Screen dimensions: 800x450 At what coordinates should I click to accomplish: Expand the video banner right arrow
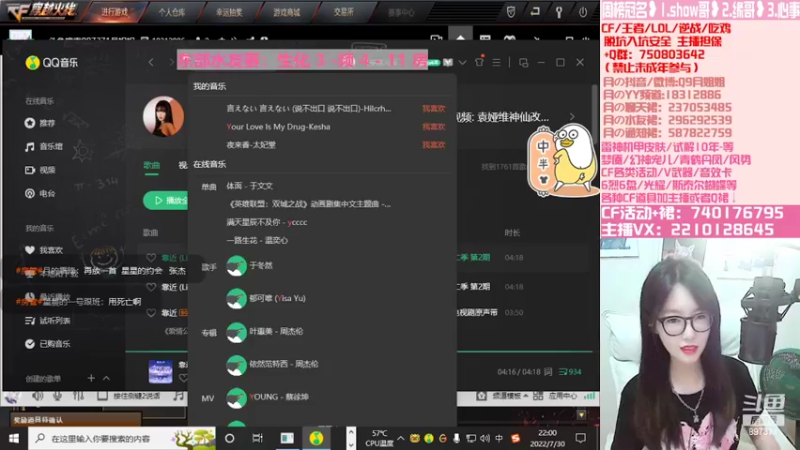572,117
